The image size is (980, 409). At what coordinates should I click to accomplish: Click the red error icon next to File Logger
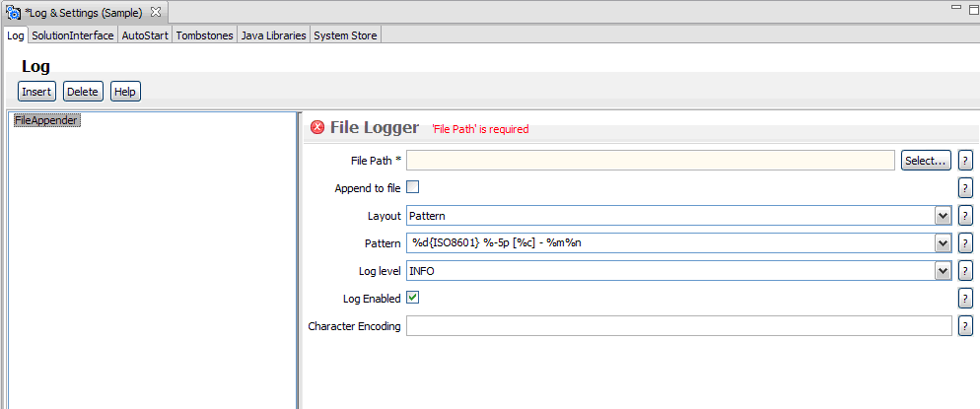[x=317, y=127]
